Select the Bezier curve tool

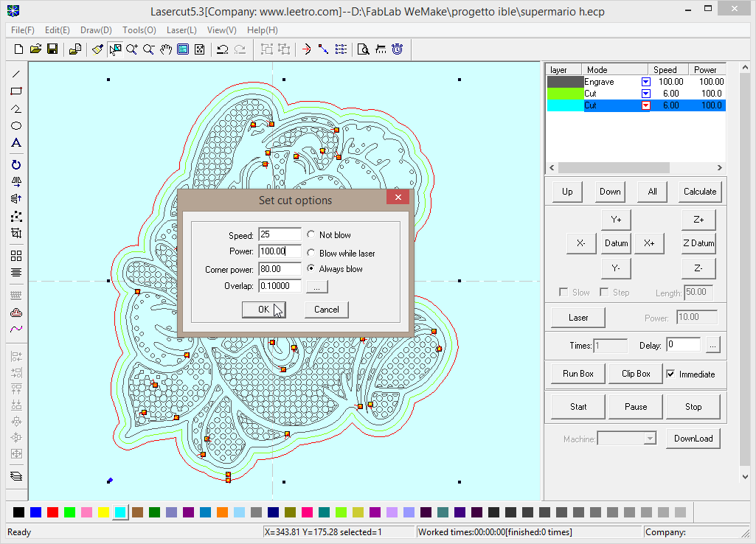tap(16, 329)
